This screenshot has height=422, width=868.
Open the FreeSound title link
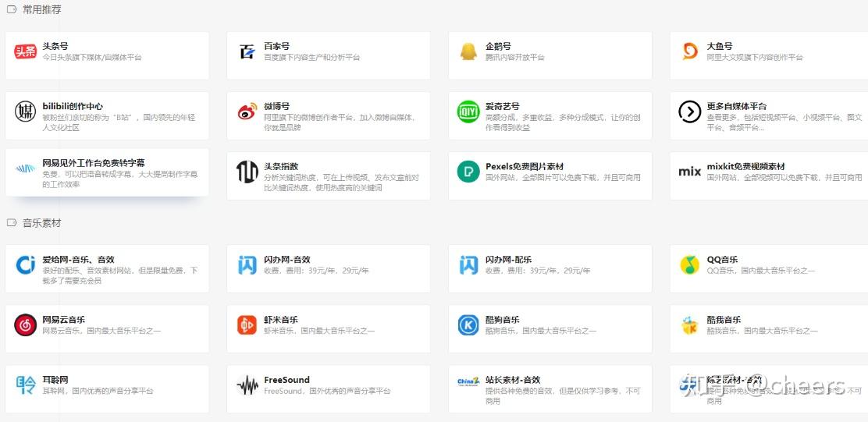point(286,380)
